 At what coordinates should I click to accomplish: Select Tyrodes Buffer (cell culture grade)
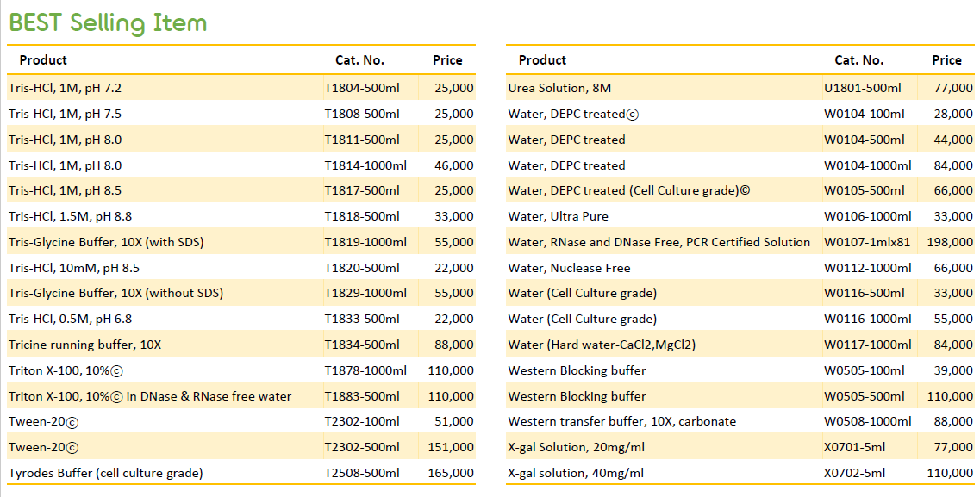click(106, 473)
